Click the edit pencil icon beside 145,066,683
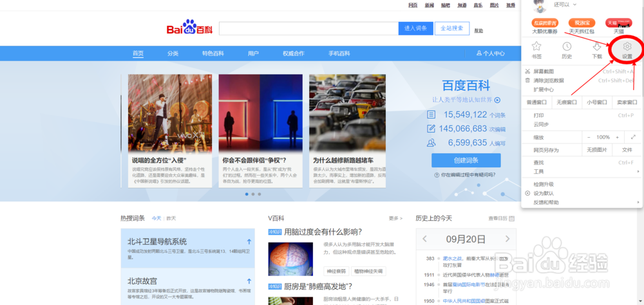Viewport: 644px width, 305px height. (x=431, y=129)
